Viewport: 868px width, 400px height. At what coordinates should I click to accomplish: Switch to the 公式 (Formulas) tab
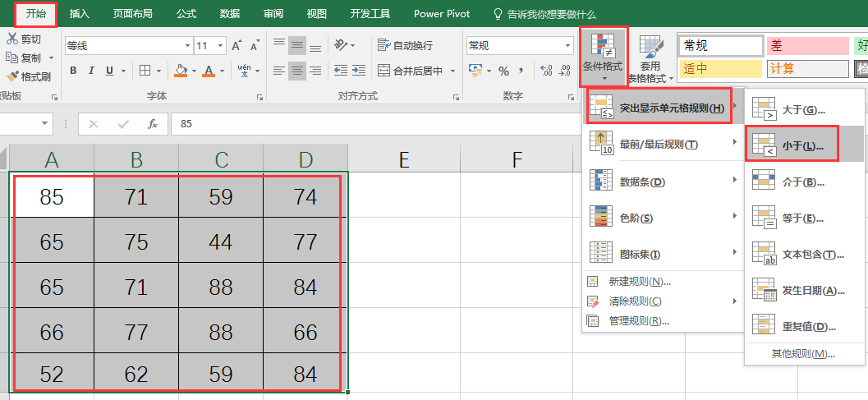click(186, 14)
